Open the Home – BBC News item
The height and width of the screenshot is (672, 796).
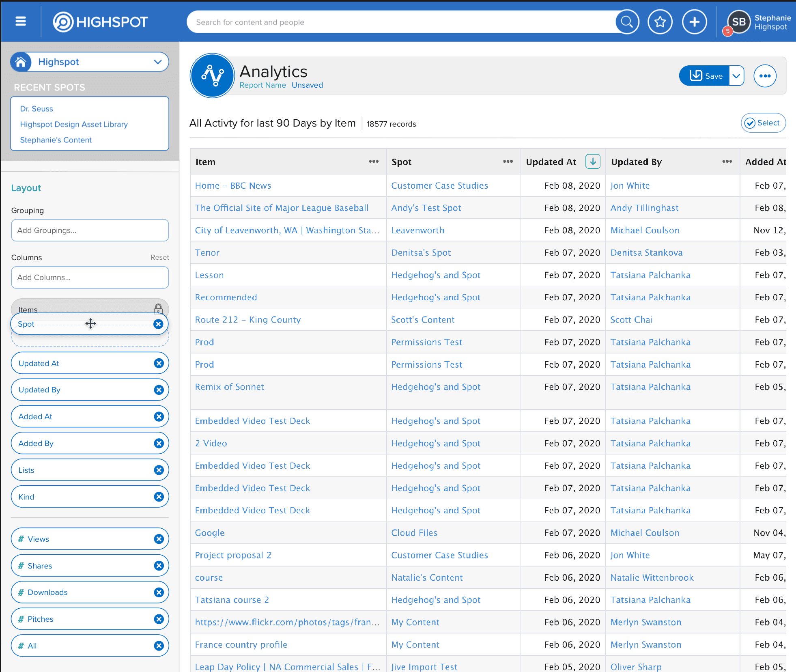tap(233, 185)
